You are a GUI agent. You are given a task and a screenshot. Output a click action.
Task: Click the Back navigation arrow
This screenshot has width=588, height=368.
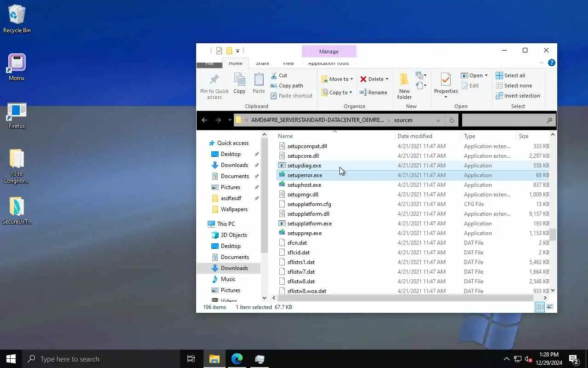pos(204,120)
